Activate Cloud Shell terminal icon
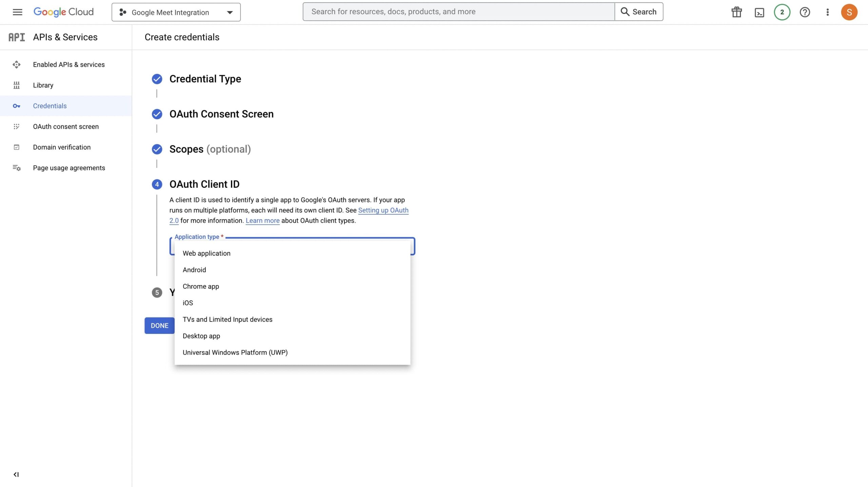This screenshot has height=487, width=868. (759, 13)
